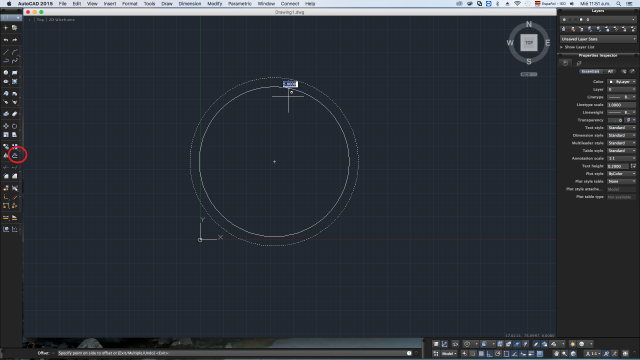Select the Rotate tool in the left toolbar
Screen dimensions: 640x360
15,126
